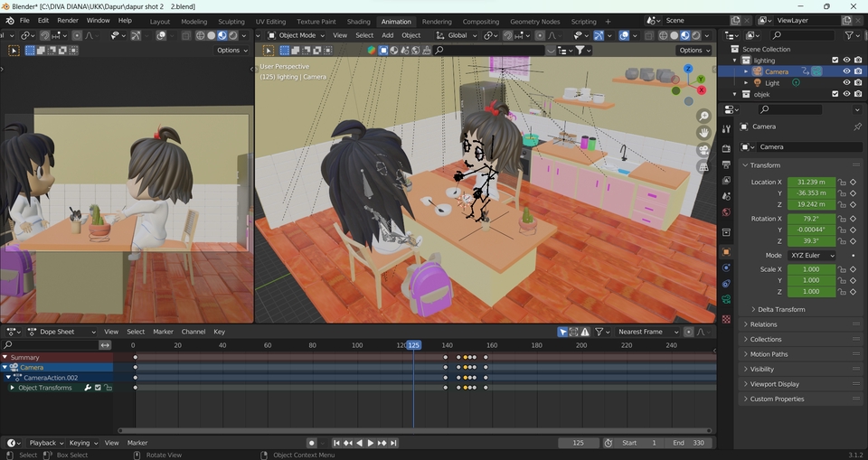Switch perspective/orthographic grid icon in viewport
This screenshot has width=868, height=460.
pos(703,167)
